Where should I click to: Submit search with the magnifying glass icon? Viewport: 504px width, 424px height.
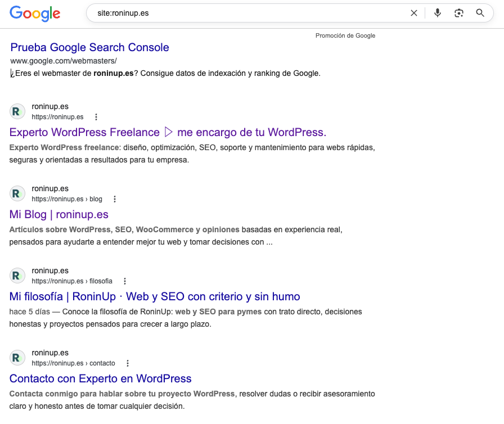click(480, 13)
